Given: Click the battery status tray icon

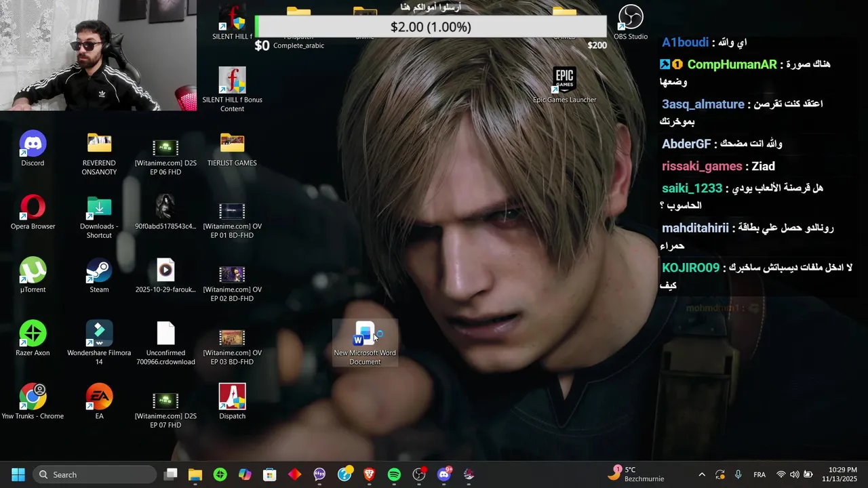Looking at the screenshot, I should click(x=808, y=474).
